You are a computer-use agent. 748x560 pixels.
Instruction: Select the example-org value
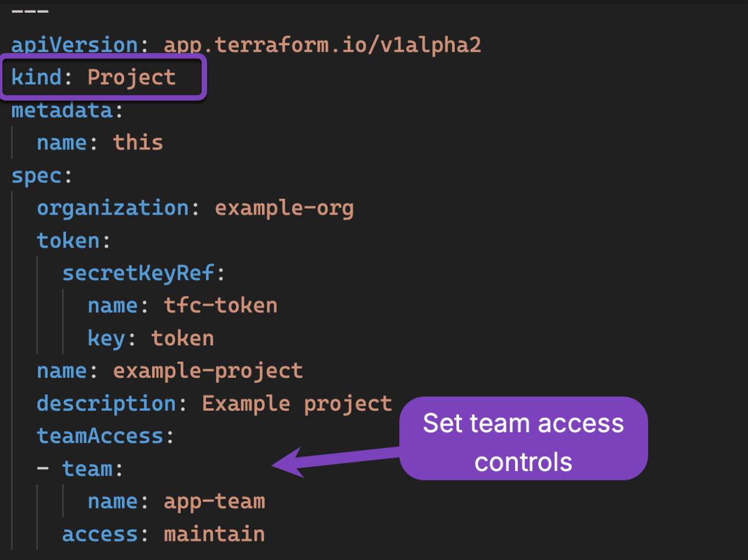[x=284, y=208]
